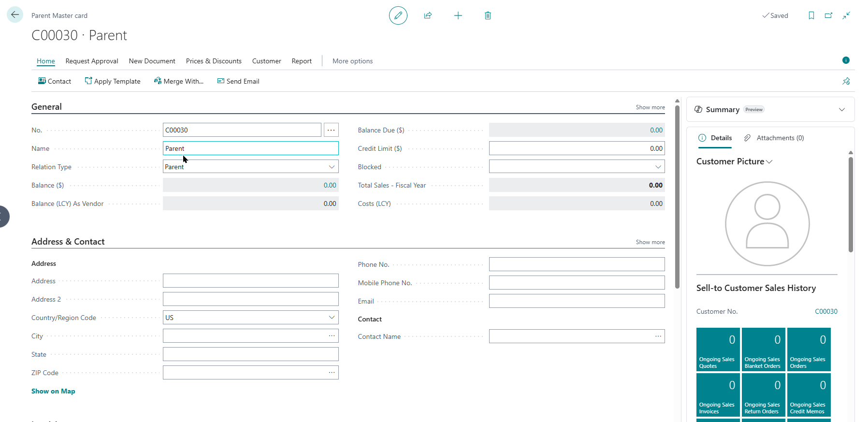868x422 pixels.
Task: Toggle the pin action bar icon
Action: point(846,81)
